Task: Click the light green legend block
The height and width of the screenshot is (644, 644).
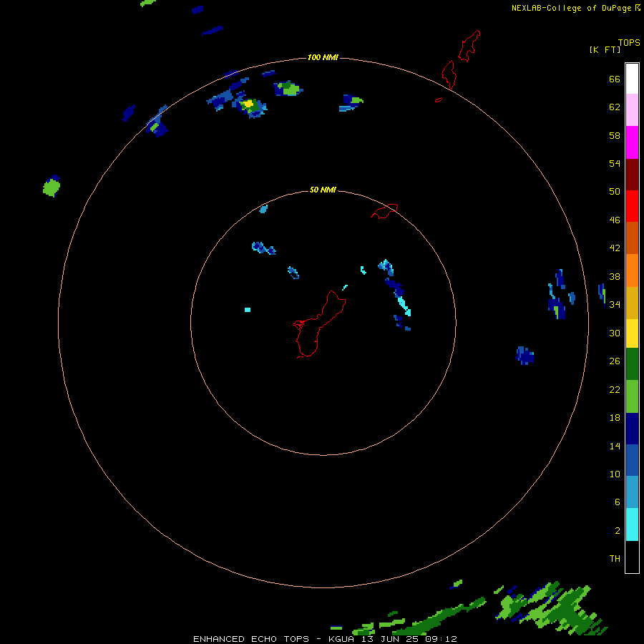Action: click(632, 396)
